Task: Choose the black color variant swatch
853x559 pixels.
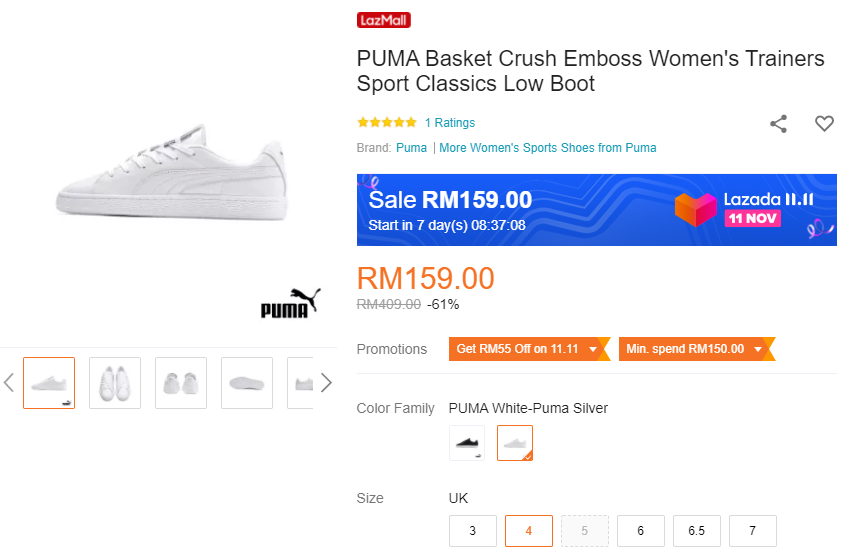Action: pyautogui.click(x=467, y=442)
